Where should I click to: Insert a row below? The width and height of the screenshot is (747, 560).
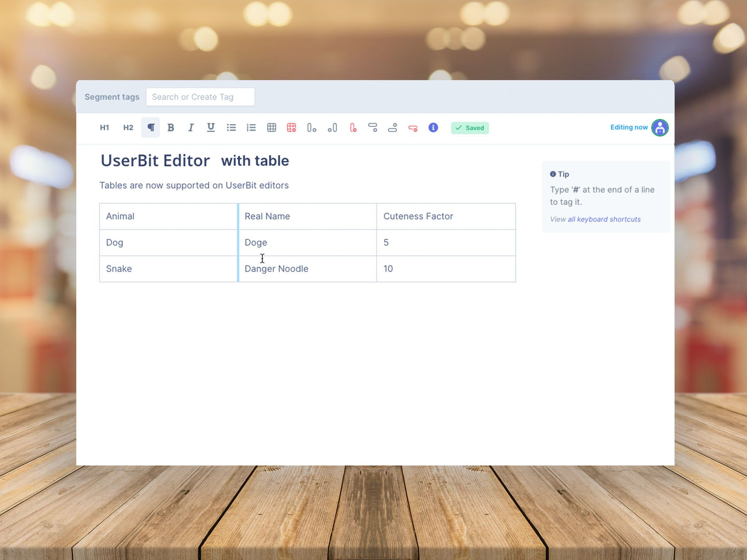coord(373,128)
